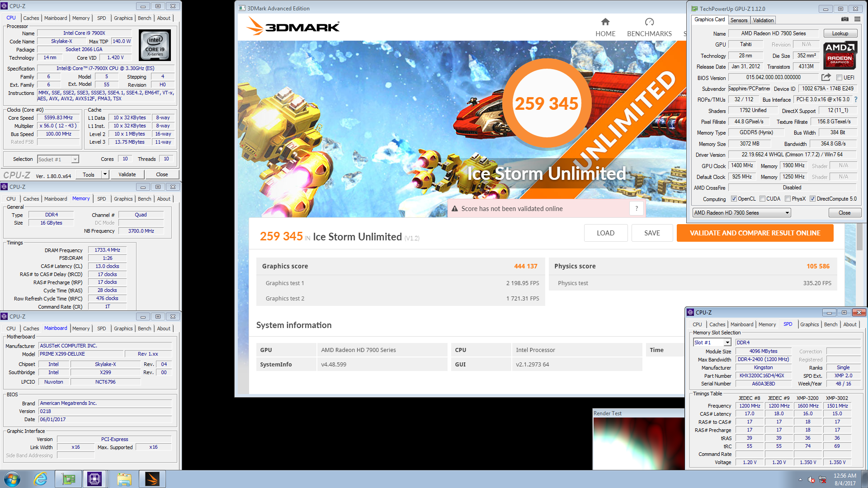Click the network tray icon
The width and height of the screenshot is (868, 488).
coord(822,479)
